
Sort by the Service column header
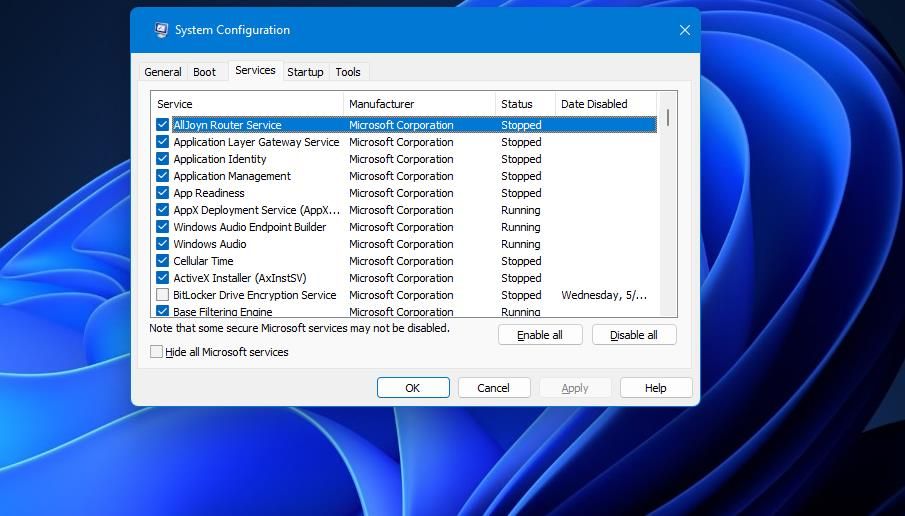(247, 104)
